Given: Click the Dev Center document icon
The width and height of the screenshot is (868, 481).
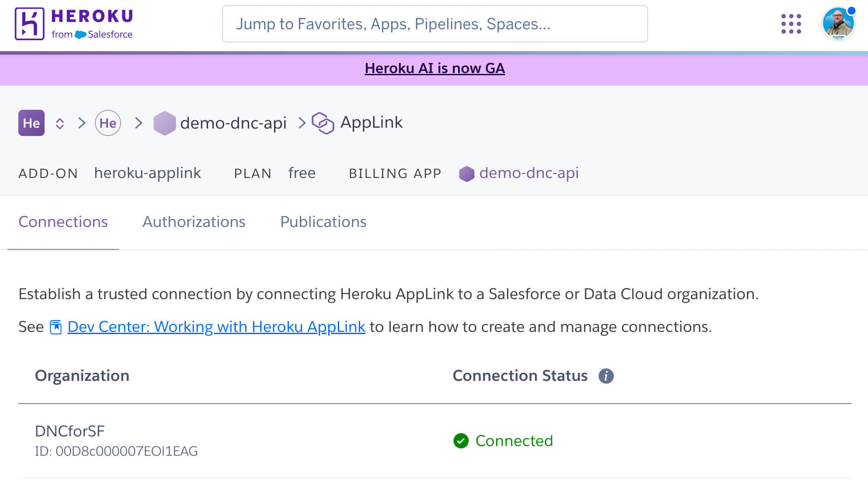Looking at the screenshot, I should tap(56, 327).
